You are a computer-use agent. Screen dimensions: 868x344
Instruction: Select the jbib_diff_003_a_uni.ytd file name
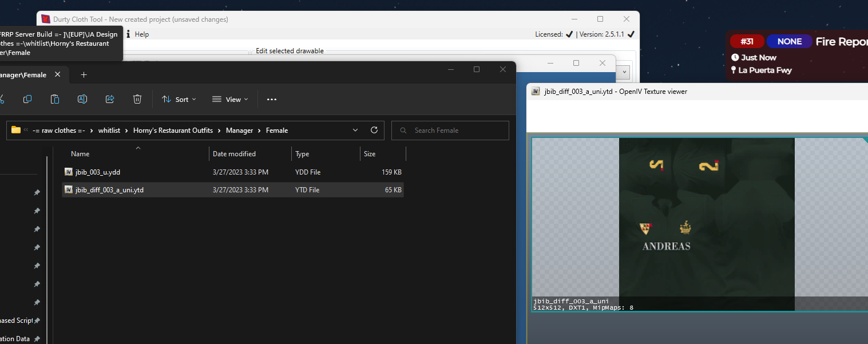tap(109, 189)
